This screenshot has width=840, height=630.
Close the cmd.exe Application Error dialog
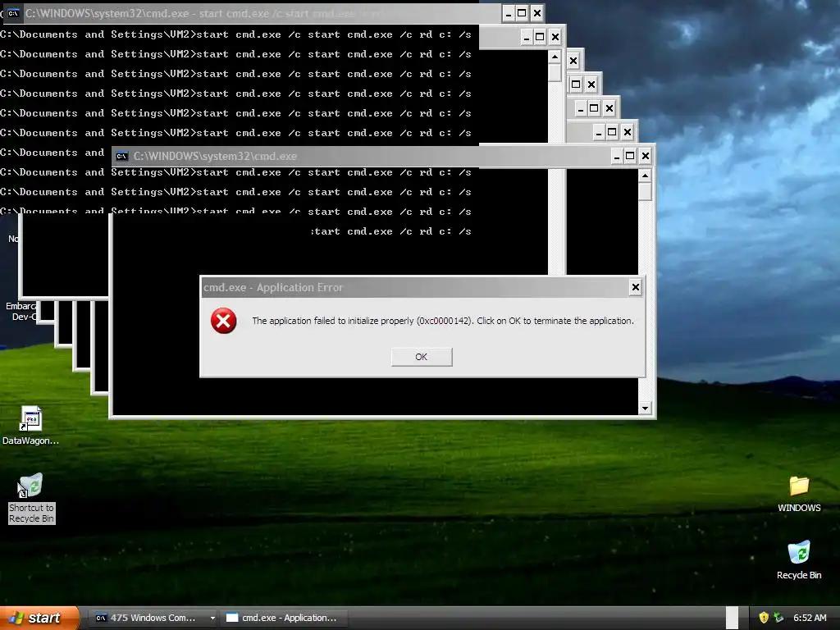pos(636,287)
